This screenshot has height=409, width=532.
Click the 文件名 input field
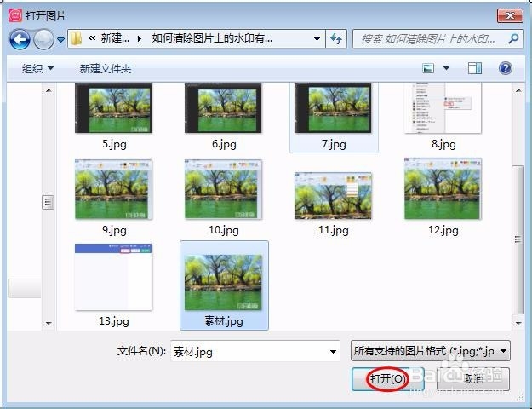click(255, 351)
